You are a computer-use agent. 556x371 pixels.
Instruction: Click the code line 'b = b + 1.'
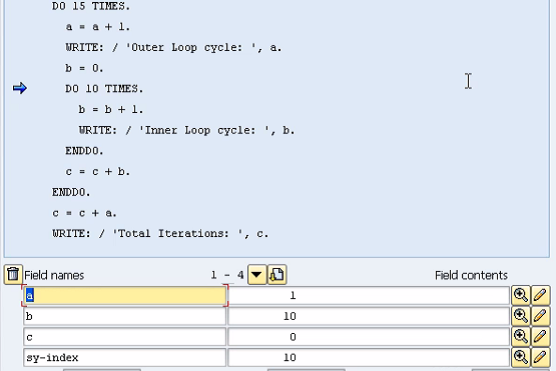pos(111,110)
